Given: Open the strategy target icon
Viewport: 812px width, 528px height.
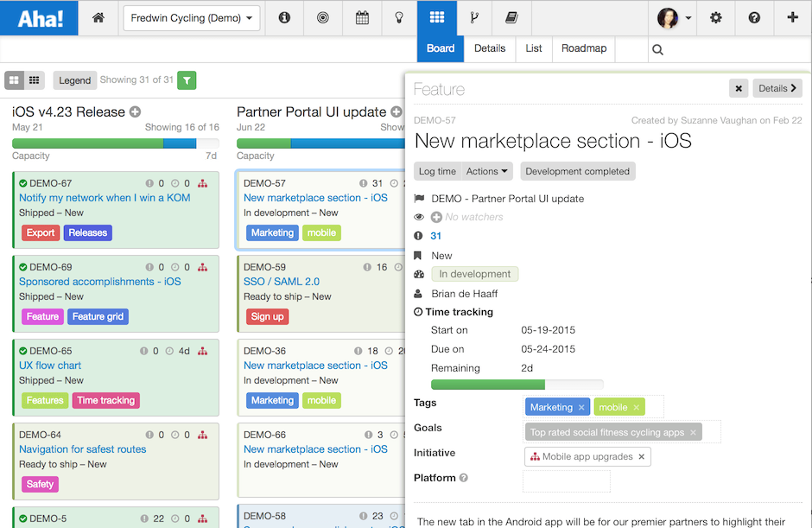Looking at the screenshot, I should tap(322, 18).
